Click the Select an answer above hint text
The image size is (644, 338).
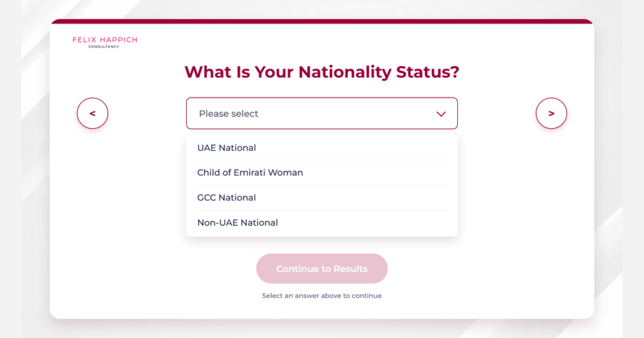pos(321,296)
